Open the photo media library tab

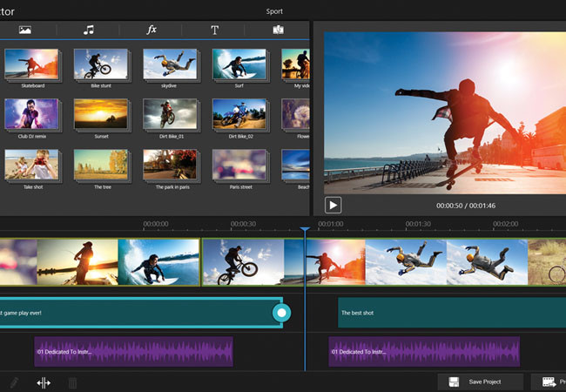[25, 30]
